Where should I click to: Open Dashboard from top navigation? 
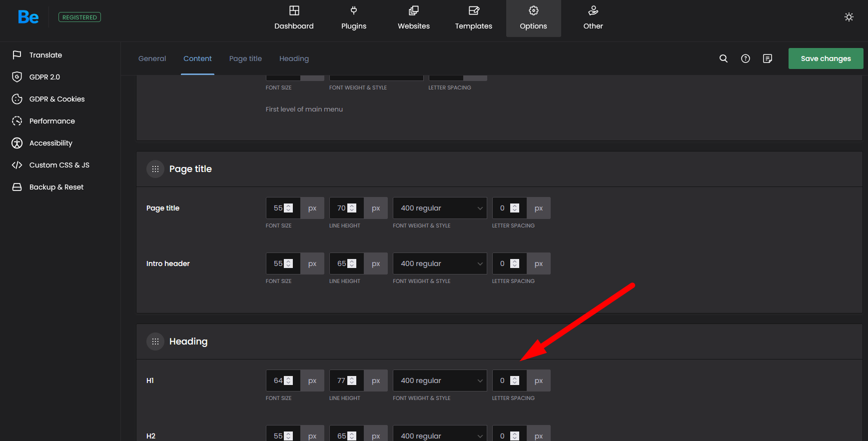click(294, 18)
